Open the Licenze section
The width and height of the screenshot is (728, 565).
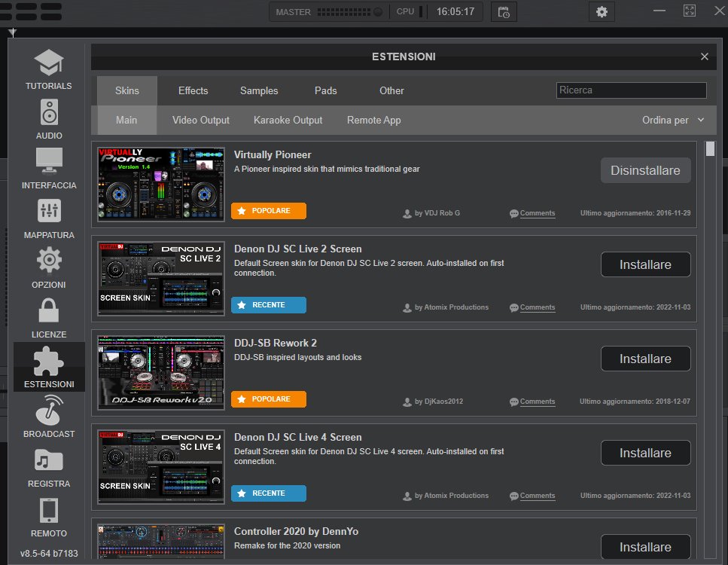coord(49,318)
